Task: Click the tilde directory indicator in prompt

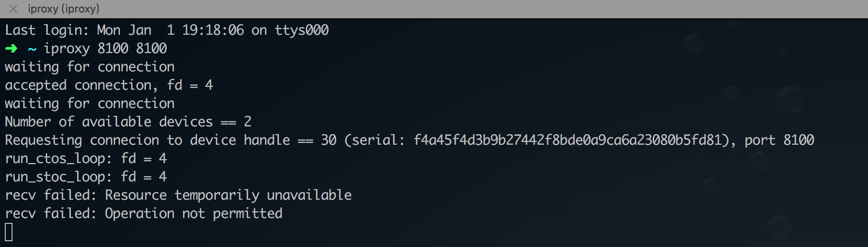Action: 32,49
